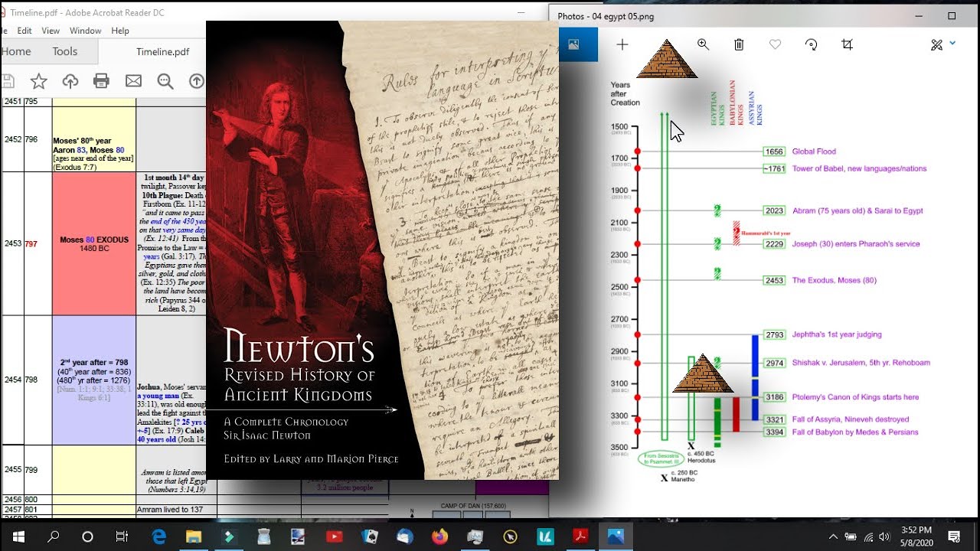Click 'Tower of Babel, new languages/nations' label
Image resolution: width=980 pixels, height=551 pixels.
[859, 168]
